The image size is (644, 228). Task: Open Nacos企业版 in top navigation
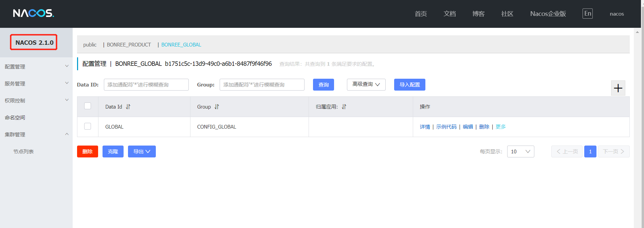click(x=548, y=14)
